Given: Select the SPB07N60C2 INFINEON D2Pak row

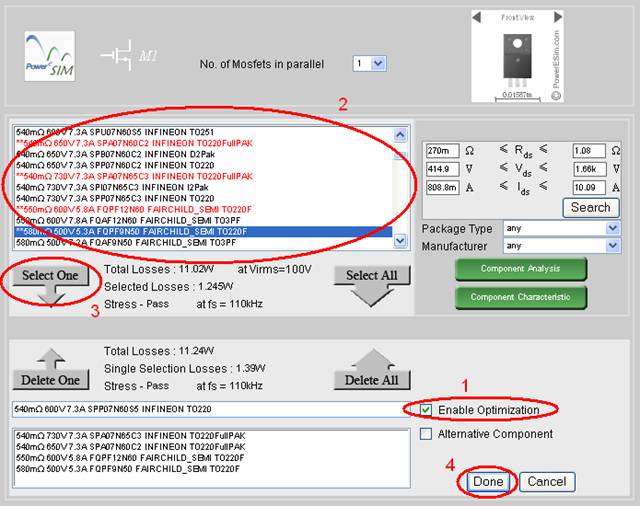Looking at the screenshot, I should [x=203, y=154].
